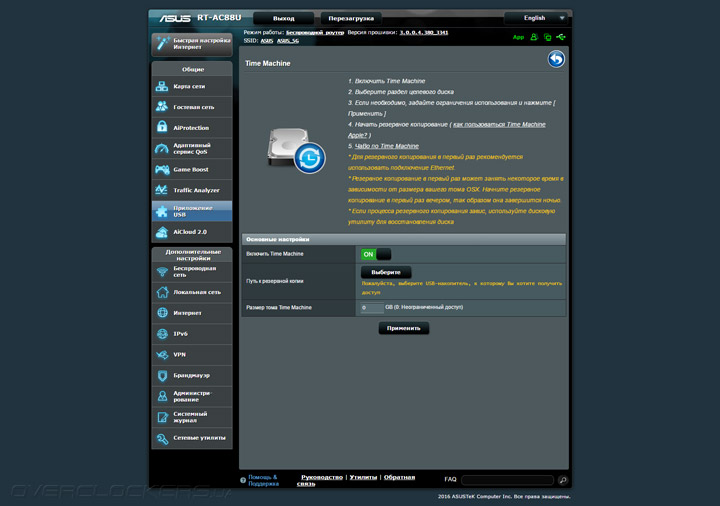720x506 pixels.
Task: Open Game Boost in the sidebar
Action: click(x=192, y=169)
